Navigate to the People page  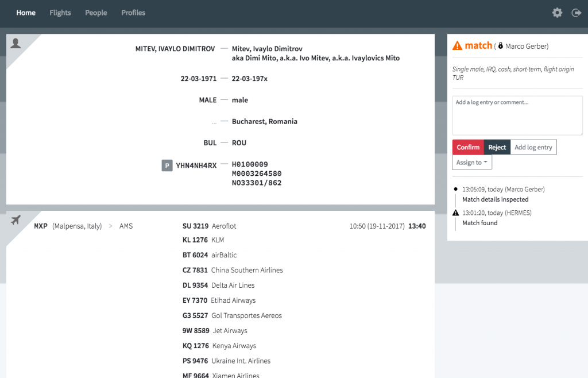click(x=96, y=13)
